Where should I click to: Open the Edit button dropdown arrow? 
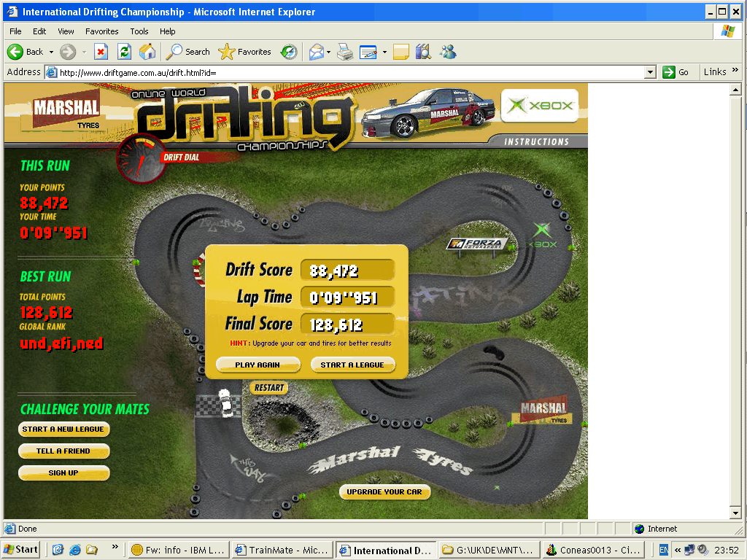pyautogui.click(x=384, y=52)
